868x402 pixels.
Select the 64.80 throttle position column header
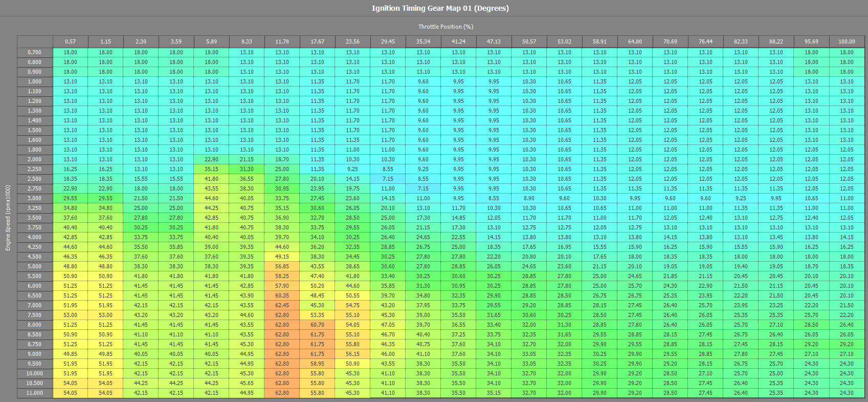pyautogui.click(x=635, y=41)
